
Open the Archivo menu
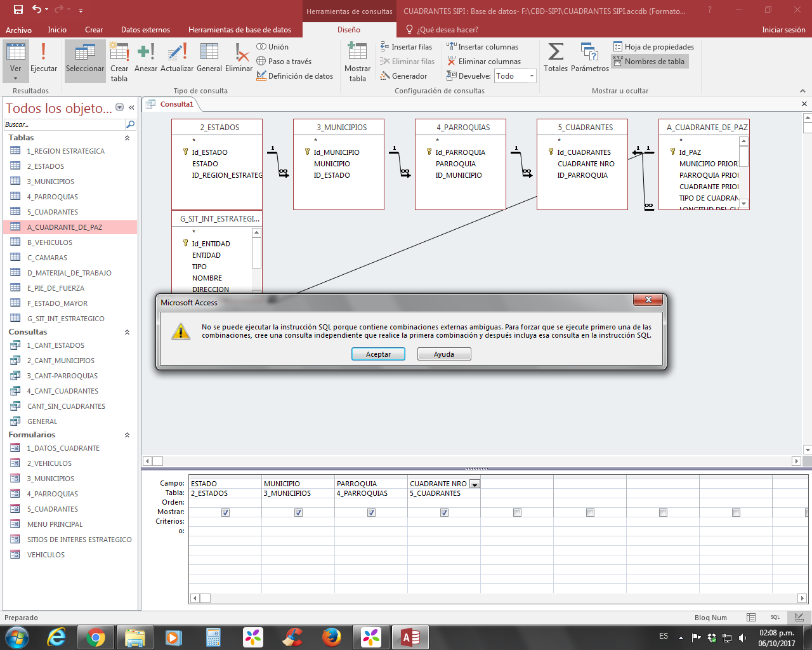coord(19,30)
